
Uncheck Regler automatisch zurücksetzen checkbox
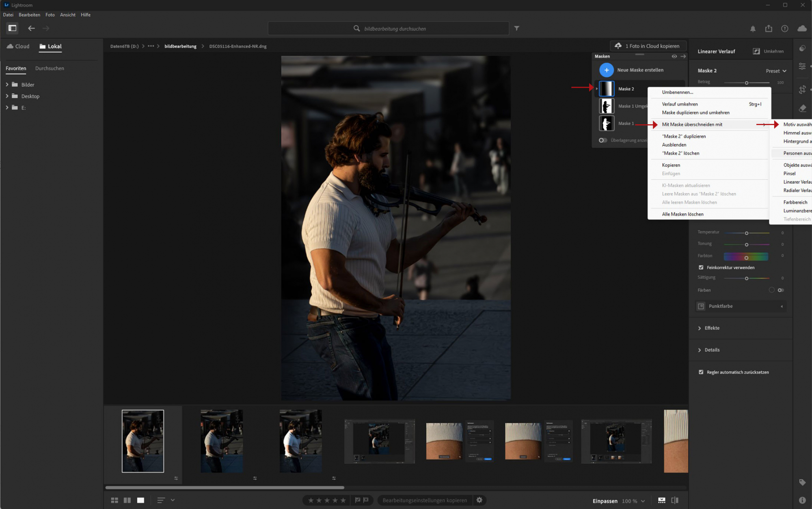[701, 372]
